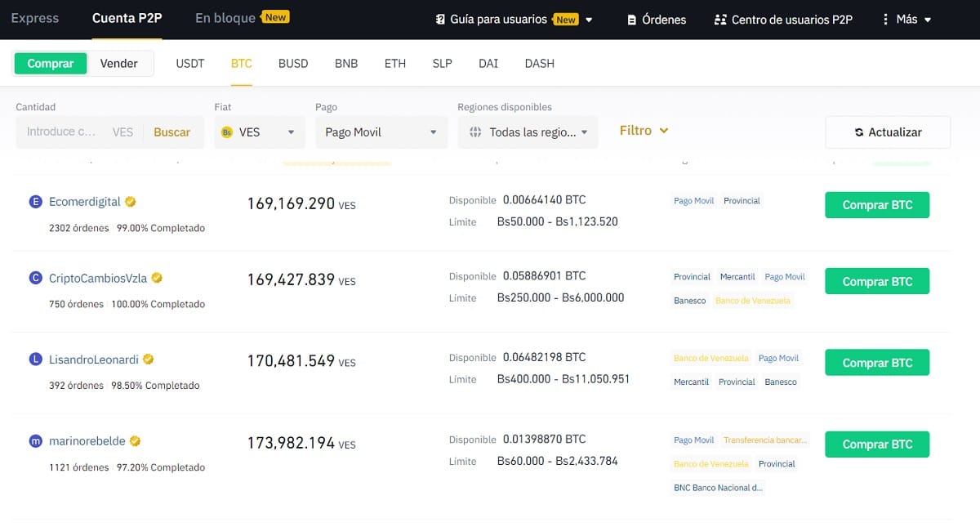This screenshot has height=527, width=980.
Task: Click Comprar BTC for marinorebelde
Action: [877, 444]
